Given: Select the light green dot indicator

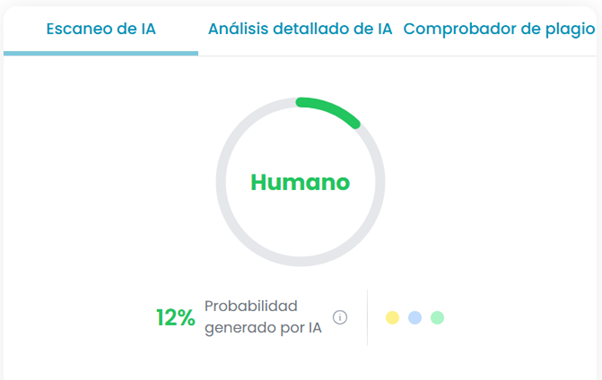Looking at the screenshot, I should click(437, 318).
